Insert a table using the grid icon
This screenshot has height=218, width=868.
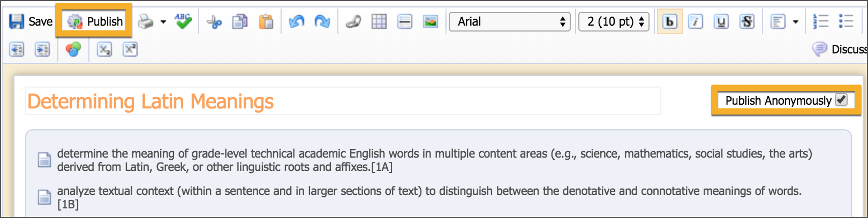pos(379,22)
